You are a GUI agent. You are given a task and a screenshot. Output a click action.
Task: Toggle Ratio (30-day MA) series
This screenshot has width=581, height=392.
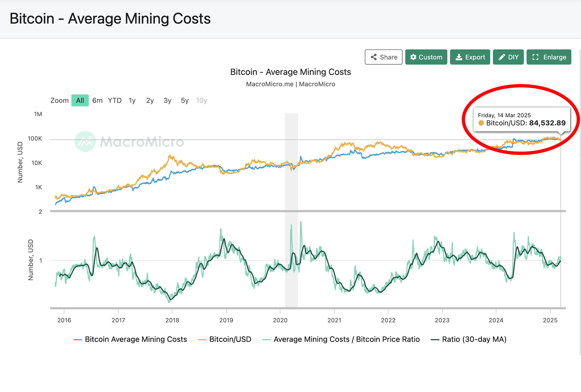click(469, 339)
